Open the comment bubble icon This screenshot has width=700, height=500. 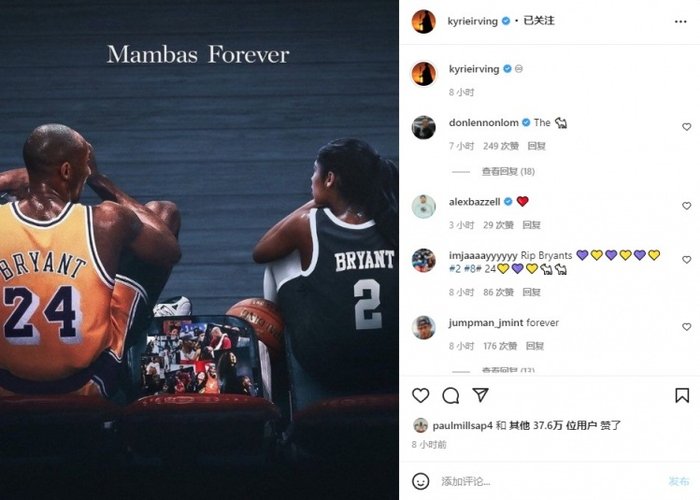tap(450, 395)
